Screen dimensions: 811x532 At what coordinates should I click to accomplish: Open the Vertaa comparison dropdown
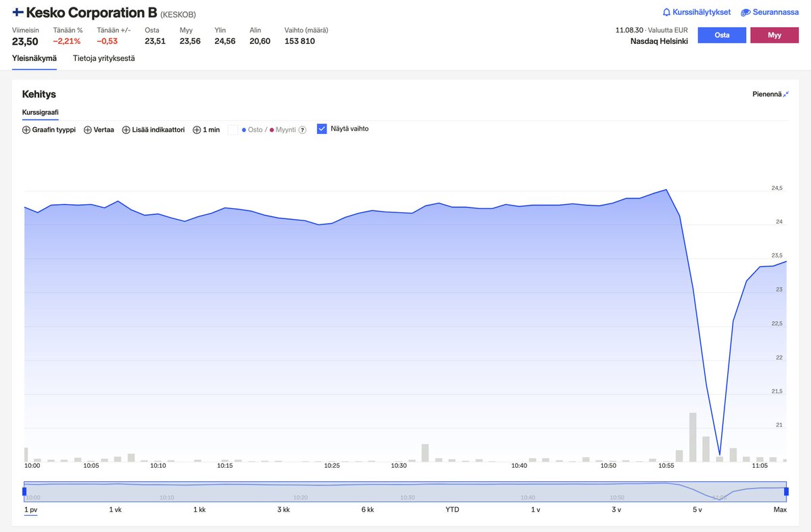[x=99, y=130]
